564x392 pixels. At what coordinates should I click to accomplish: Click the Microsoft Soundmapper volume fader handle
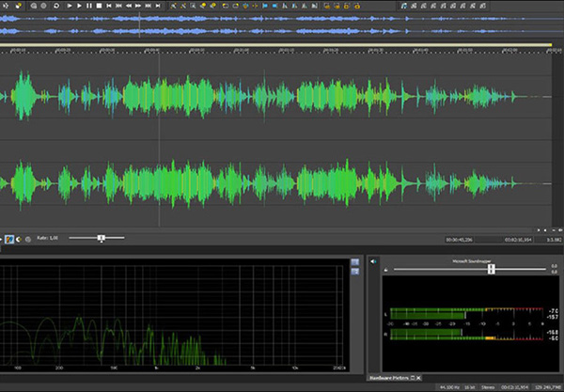(x=491, y=269)
